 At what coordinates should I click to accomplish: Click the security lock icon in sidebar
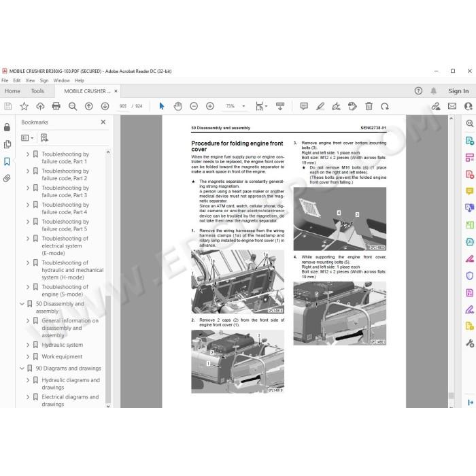coord(7,127)
